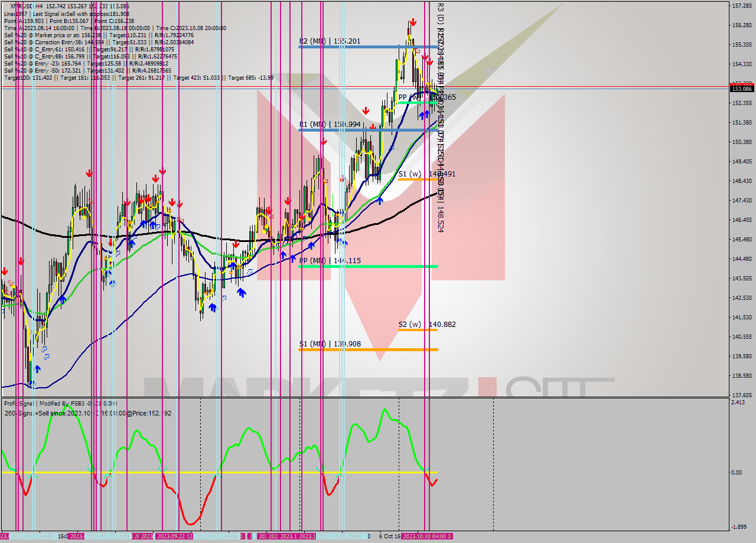Image resolution: width=756 pixels, height=543 pixels.
Task: Click the 0.00 indicator scale value
Action: 738,473
